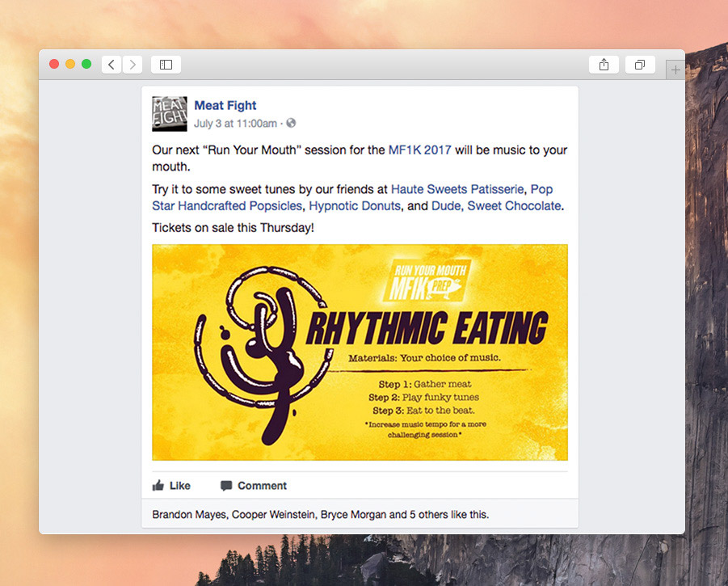The width and height of the screenshot is (728, 586).
Task: Open the MF1K 2017 link
Action: coord(419,150)
